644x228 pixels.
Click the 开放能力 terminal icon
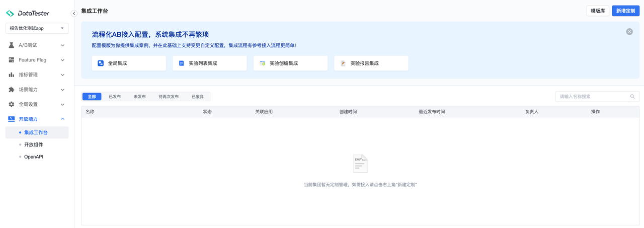click(x=11, y=119)
